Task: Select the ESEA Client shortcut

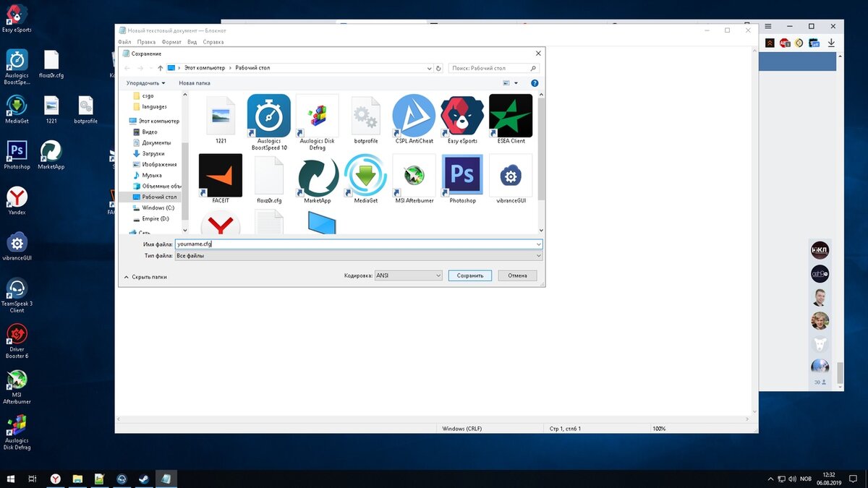Action: pos(511,120)
